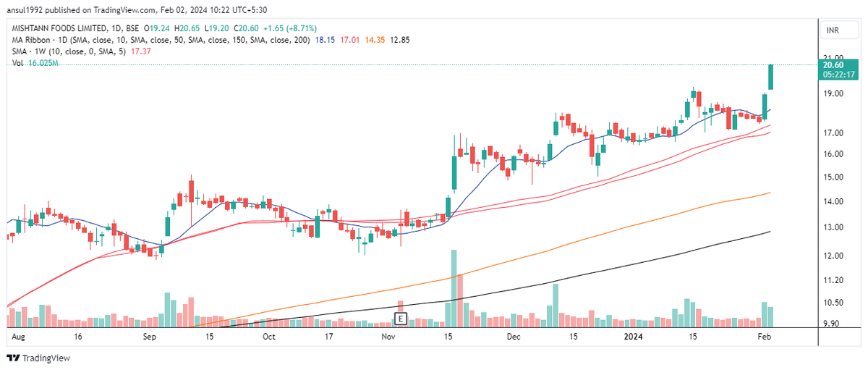Viewport: 868px width, 370px height.
Task: Click the close value C20.60
Action: coord(247,30)
